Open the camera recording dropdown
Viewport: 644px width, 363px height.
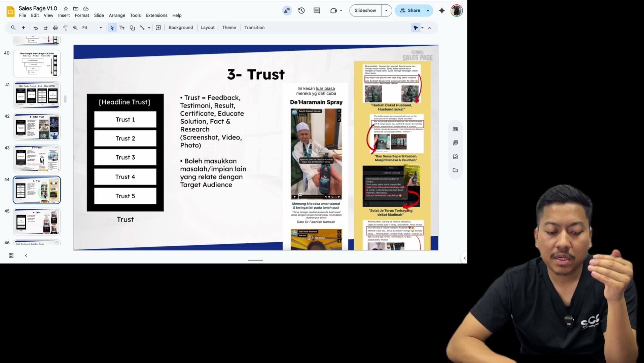(336, 10)
